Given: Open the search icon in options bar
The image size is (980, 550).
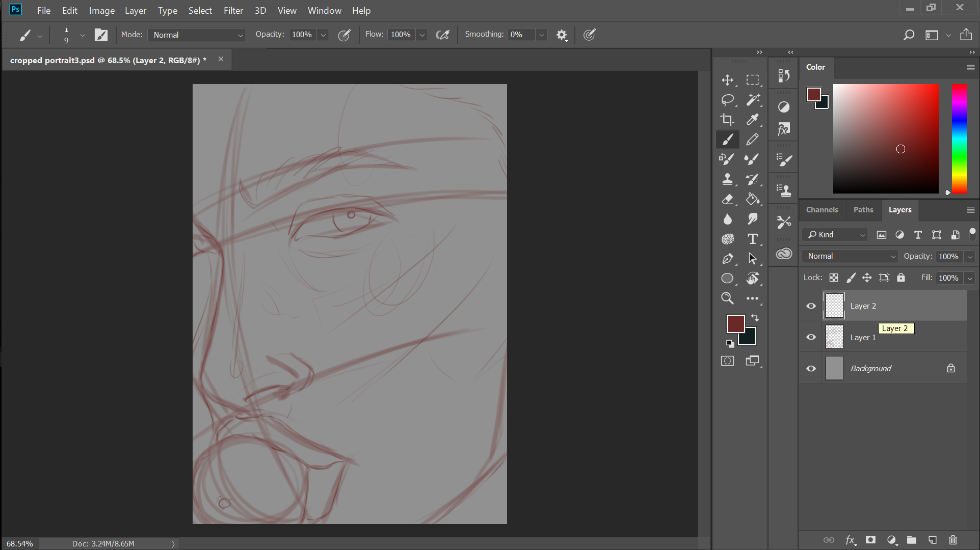Looking at the screenshot, I should point(909,35).
